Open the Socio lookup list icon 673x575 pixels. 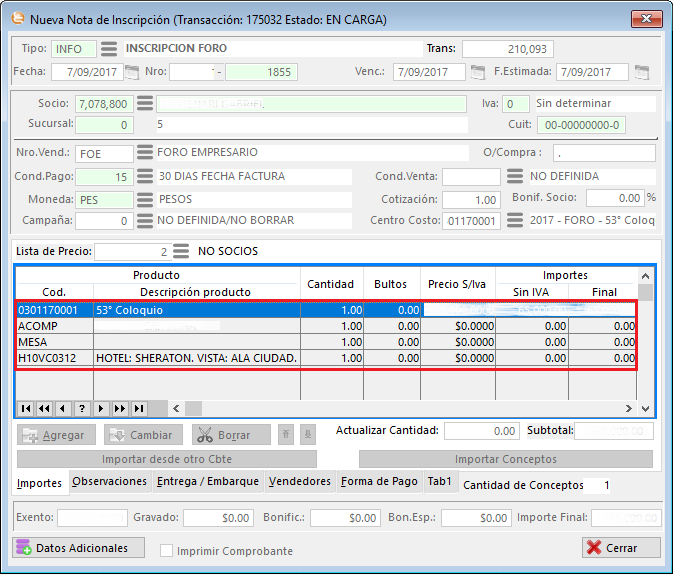(145, 104)
